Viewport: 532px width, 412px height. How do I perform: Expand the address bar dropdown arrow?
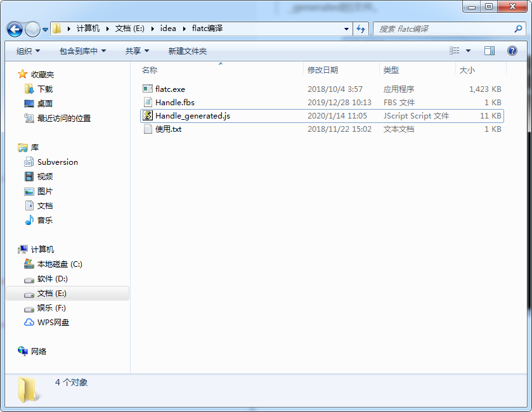point(345,29)
